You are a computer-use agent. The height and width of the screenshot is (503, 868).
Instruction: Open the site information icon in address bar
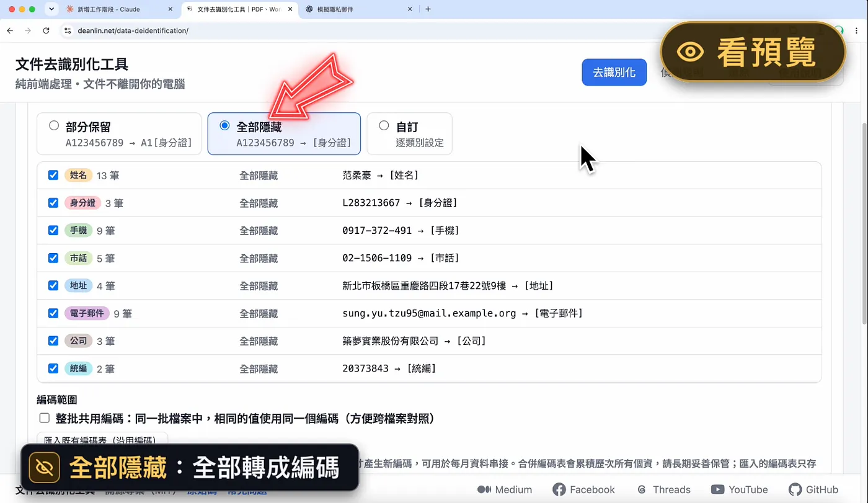coord(68,30)
